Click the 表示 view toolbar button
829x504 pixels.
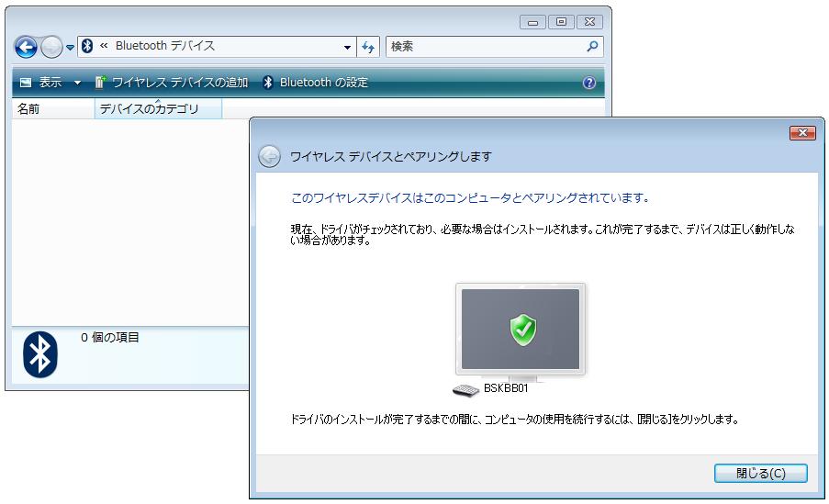click(42, 83)
